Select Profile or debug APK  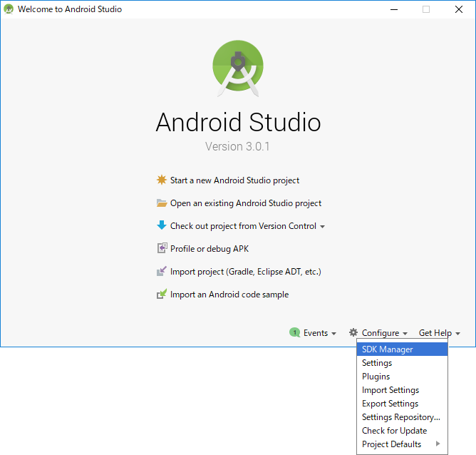coord(209,249)
